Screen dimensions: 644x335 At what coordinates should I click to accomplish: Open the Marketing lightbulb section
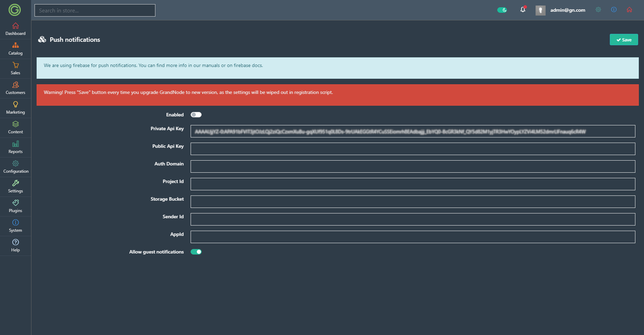point(16,108)
